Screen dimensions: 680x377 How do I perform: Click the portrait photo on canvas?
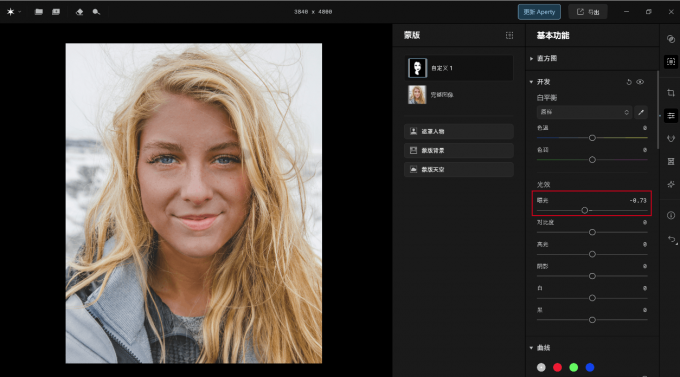[x=194, y=203]
